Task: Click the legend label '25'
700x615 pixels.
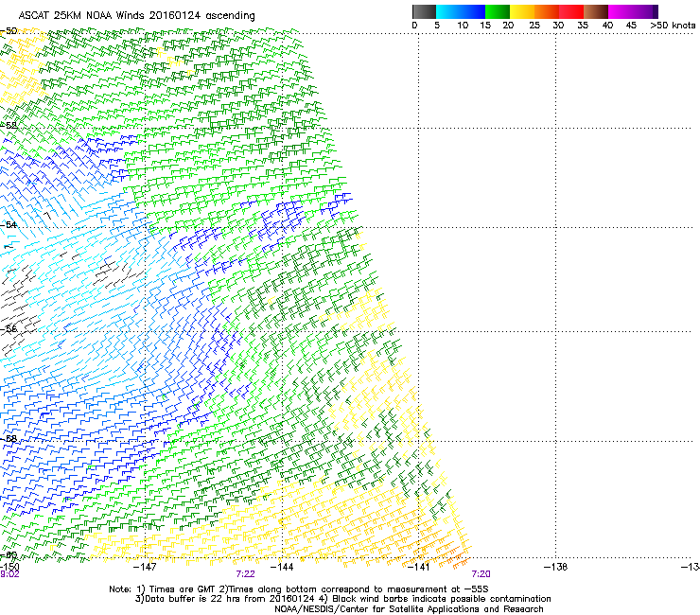Action: click(x=534, y=26)
